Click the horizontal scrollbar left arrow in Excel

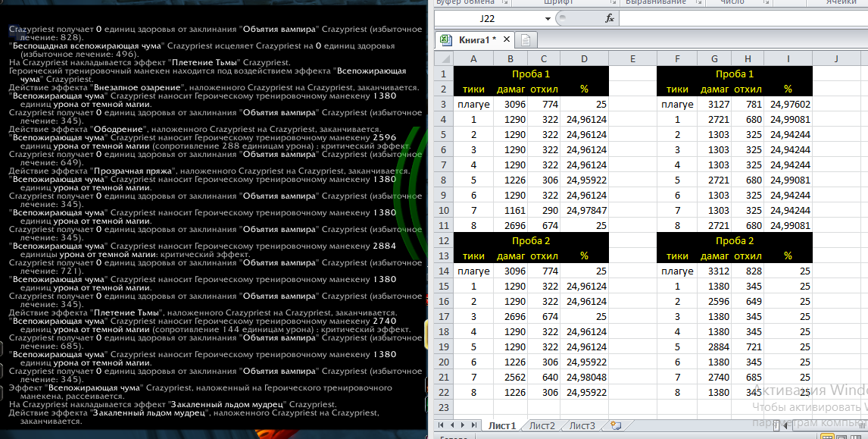click(x=786, y=425)
